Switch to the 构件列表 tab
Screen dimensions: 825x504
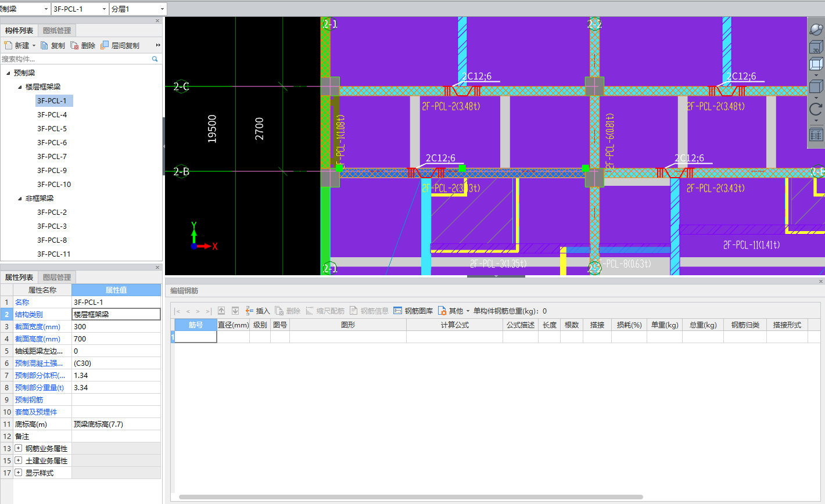[x=19, y=31]
